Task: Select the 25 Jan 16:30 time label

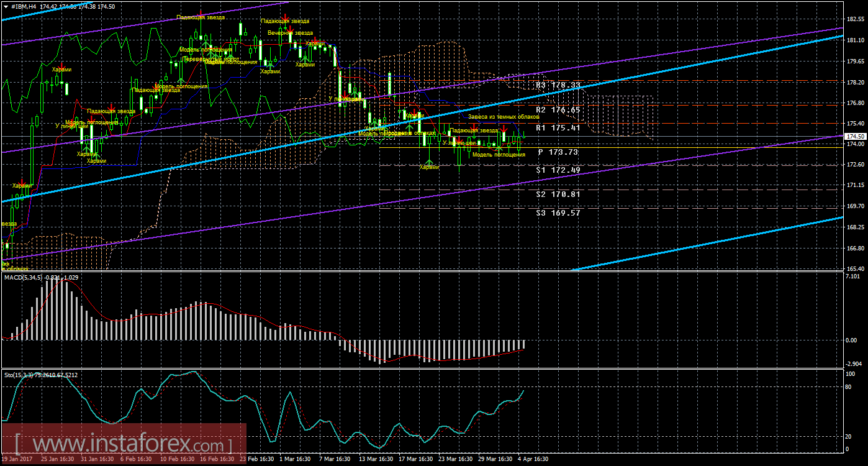Action: click(57, 459)
